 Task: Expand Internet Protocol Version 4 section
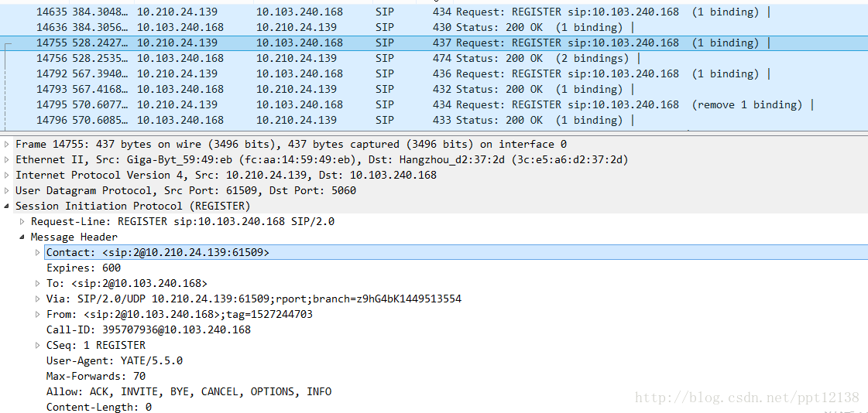coord(8,176)
